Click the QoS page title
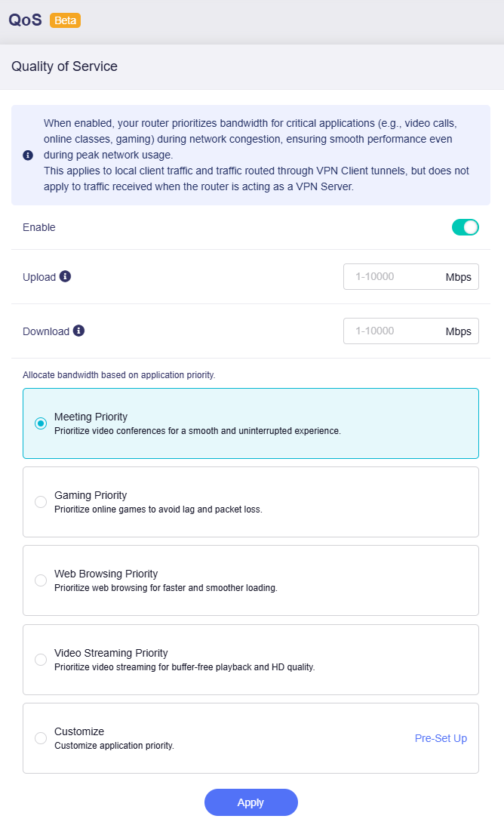 click(x=25, y=20)
